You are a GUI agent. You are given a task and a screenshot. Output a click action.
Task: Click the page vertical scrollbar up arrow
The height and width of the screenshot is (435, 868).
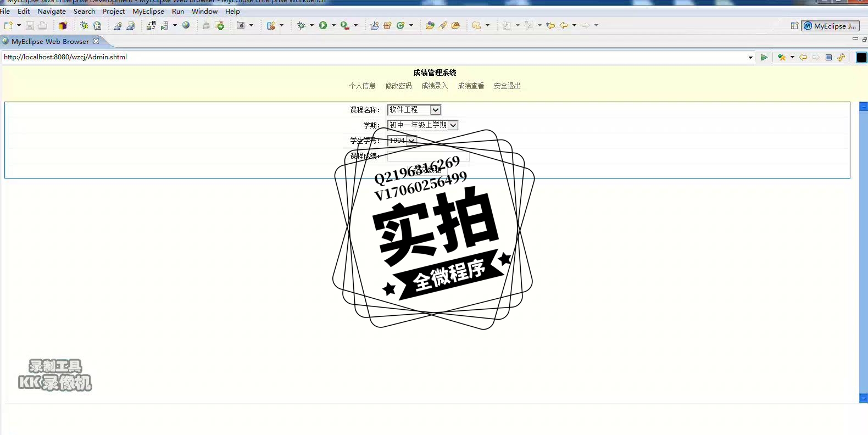point(864,107)
